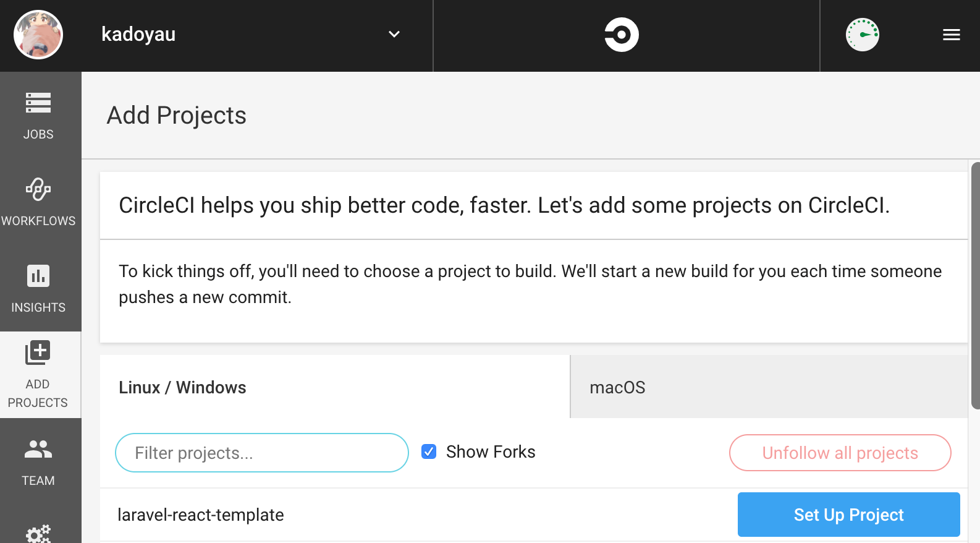Open the hamburger menu

pyautogui.click(x=951, y=35)
